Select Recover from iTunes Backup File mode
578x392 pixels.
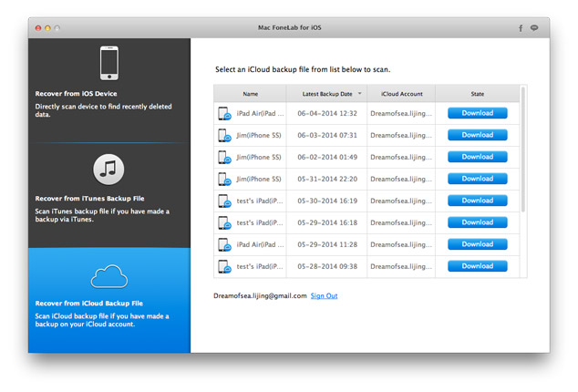[x=109, y=195]
